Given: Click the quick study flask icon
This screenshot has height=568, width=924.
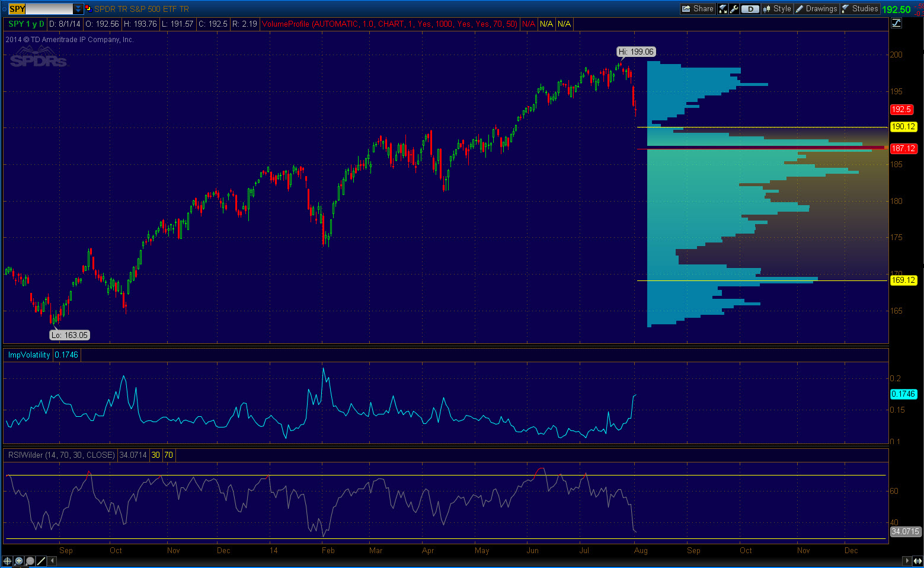Looking at the screenshot, I should (x=723, y=9).
